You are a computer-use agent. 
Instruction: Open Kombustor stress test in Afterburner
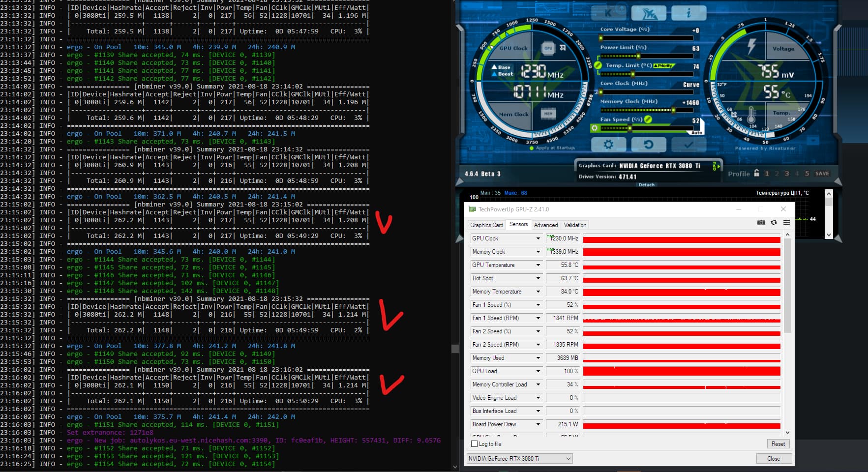pos(608,13)
